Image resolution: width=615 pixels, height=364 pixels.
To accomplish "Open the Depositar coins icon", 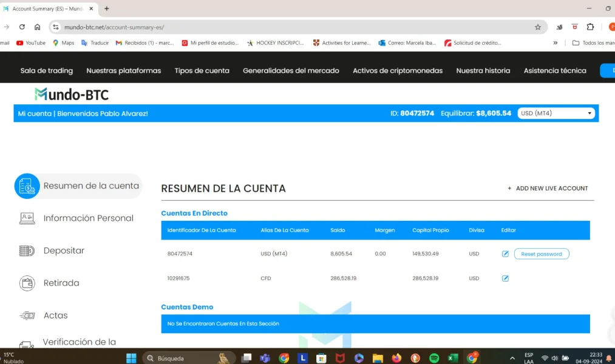I will pos(27,250).
